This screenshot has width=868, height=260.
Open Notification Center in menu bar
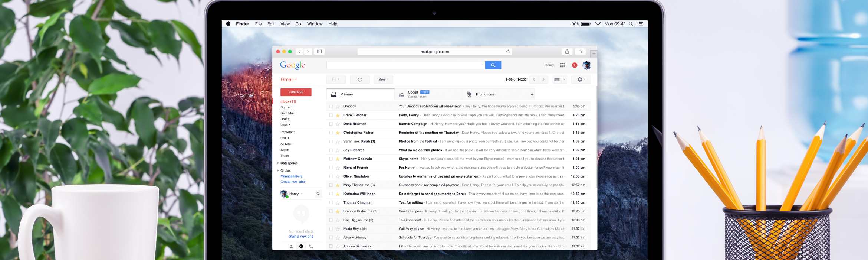(x=640, y=24)
